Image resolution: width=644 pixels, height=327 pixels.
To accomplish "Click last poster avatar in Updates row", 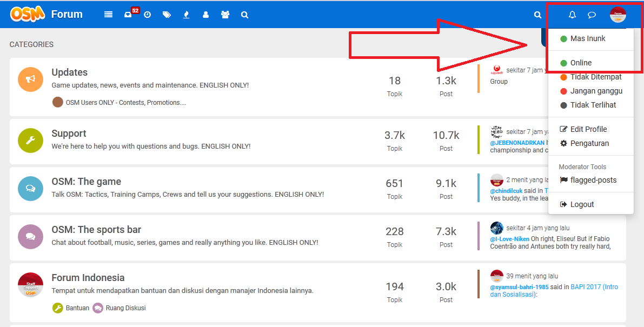I will (x=496, y=70).
